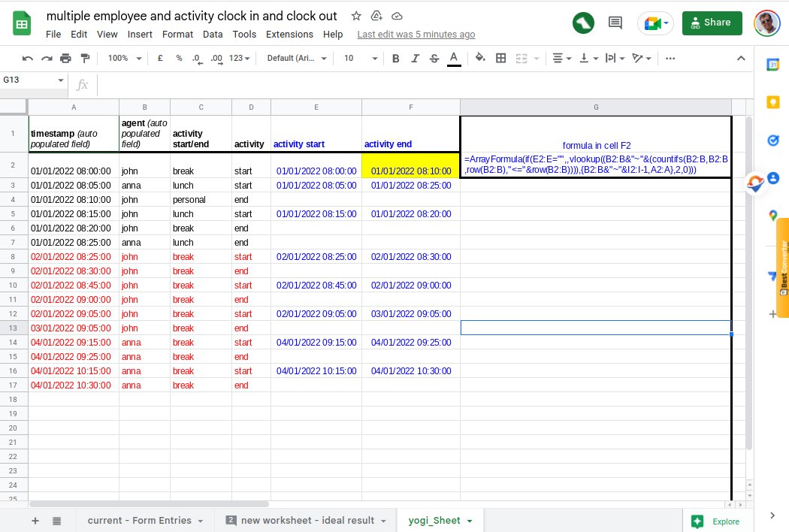Open 'Last edit was 5 minutes ago' link
789x532 pixels.
coord(416,35)
